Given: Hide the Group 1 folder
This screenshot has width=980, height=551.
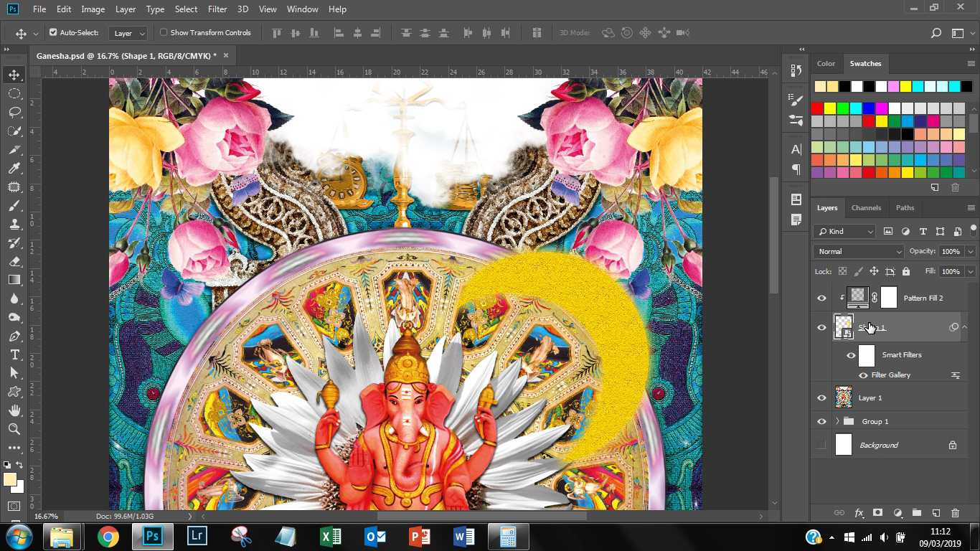Looking at the screenshot, I should [x=821, y=421].
